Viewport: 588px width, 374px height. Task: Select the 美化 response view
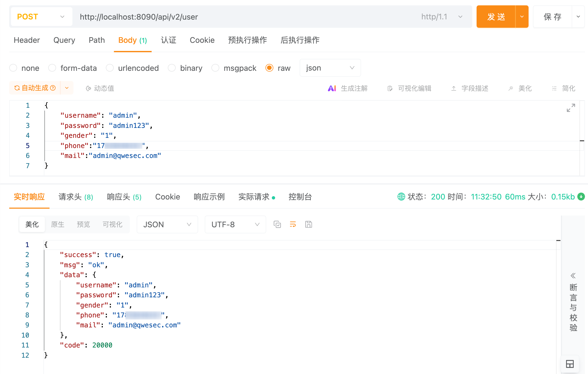click(32, 224)
